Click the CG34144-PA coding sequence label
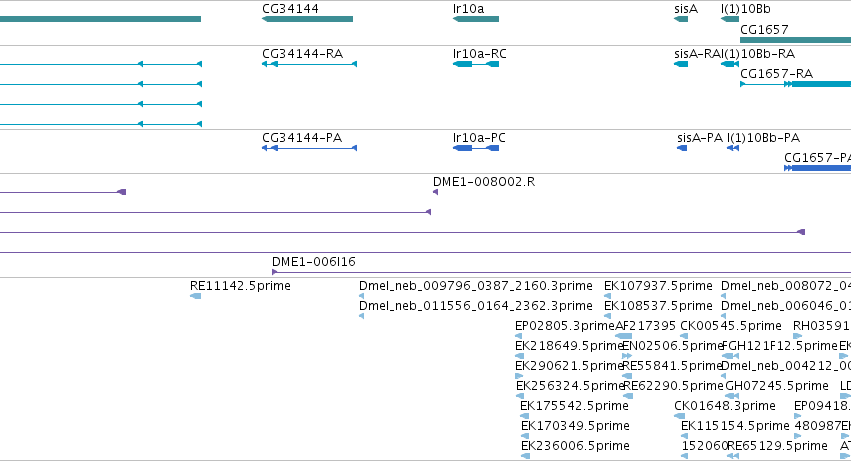 click(x=302, y=138)
